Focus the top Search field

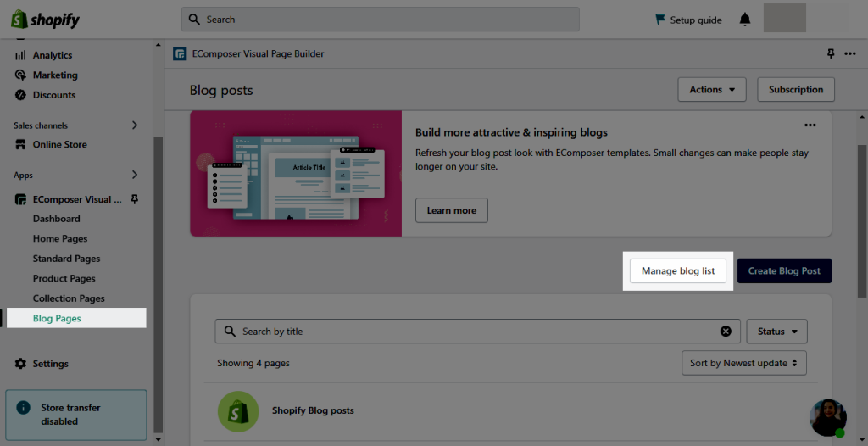click(x=381, y=20)
